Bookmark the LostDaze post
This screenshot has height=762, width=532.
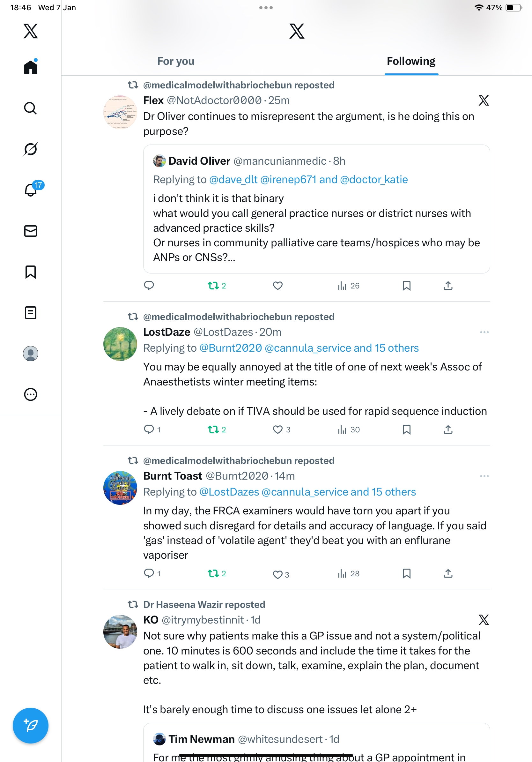(x=406, y=430)
